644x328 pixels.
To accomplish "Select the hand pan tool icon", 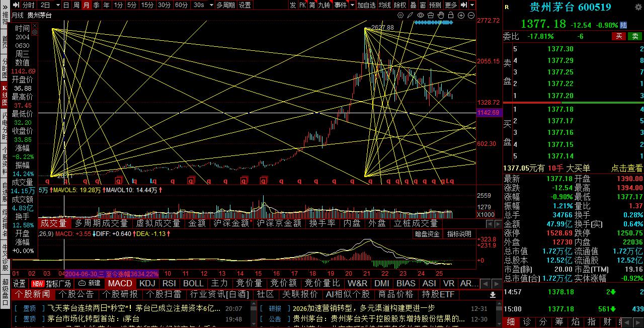I will (x=441, y=16).
